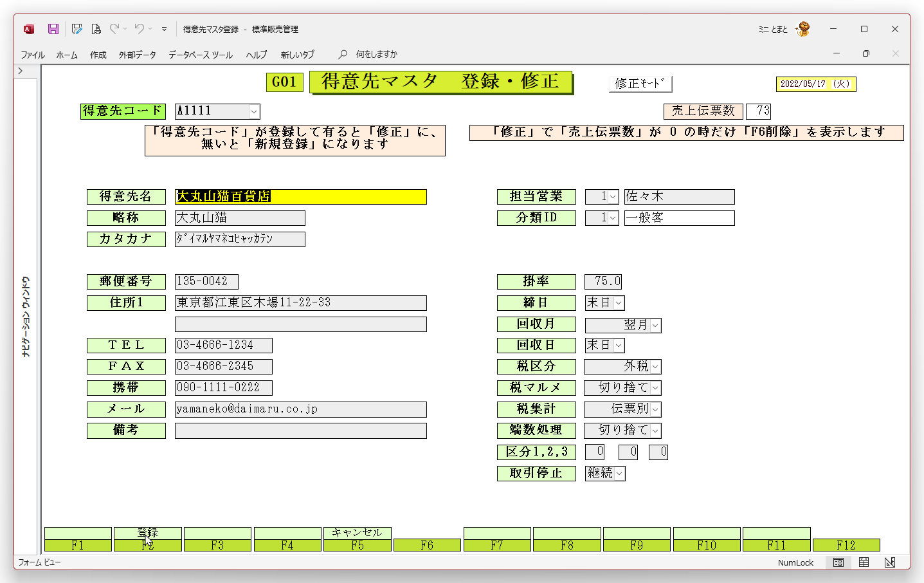Expand the navigation pane with the chevron
924x583 pixels.
21,71
